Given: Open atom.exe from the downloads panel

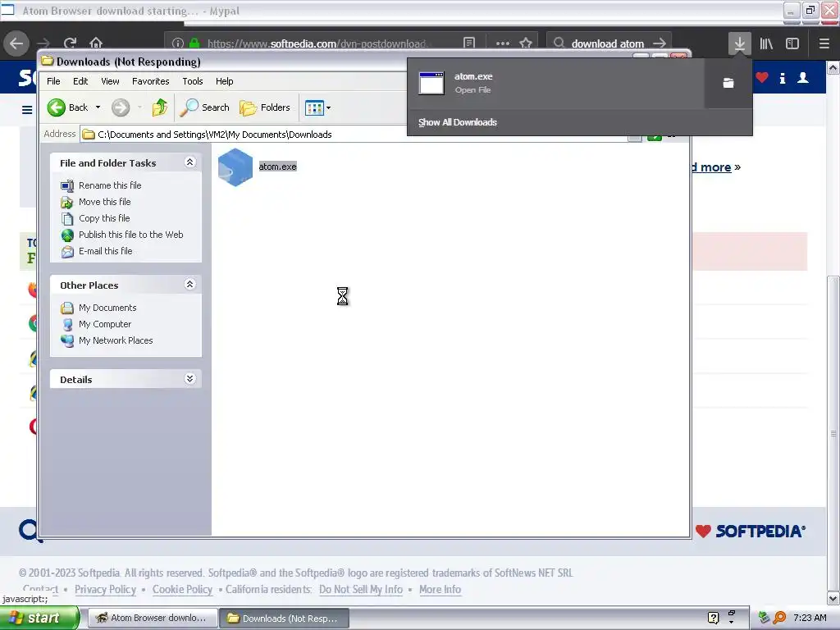Looking at the screenshot, I should pyautogui.click(x=555, y=83).
